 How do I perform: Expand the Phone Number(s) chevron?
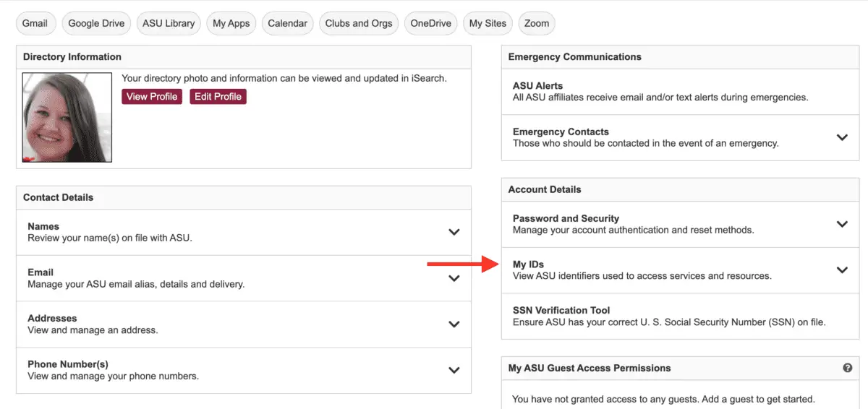tap(454, 370)
